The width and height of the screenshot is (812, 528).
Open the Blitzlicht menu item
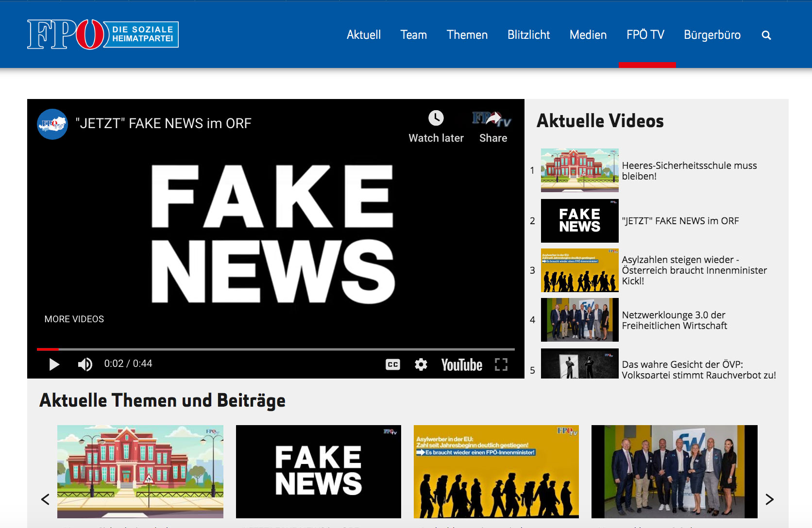tap(529, 35)
